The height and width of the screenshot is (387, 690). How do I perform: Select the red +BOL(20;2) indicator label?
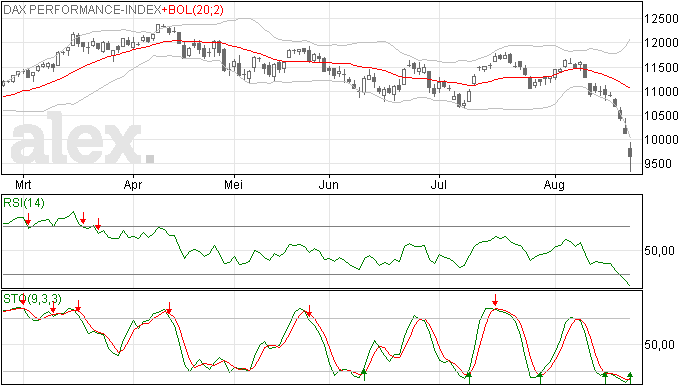coord(193,10)
